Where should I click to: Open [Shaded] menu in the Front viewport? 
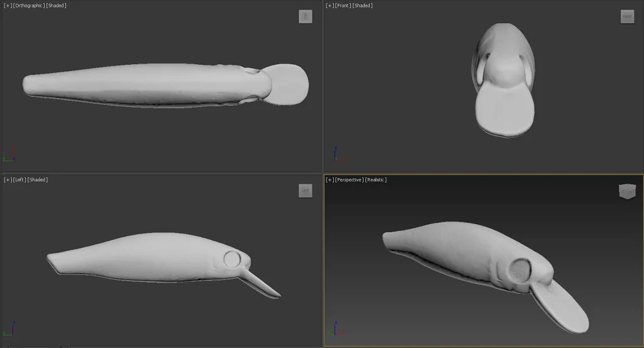pos(363,6)
